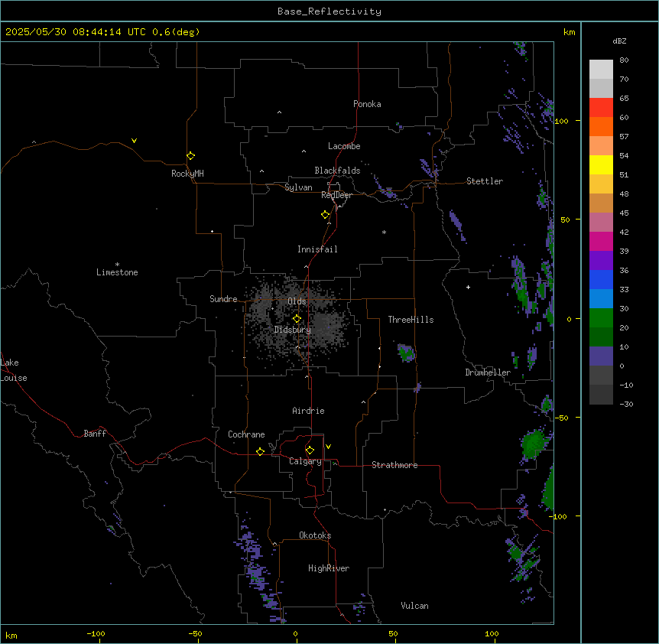This screenshot has height=644, width=659.
Task: Click the bottom axis tick label -100
Action: click(96, 633)
